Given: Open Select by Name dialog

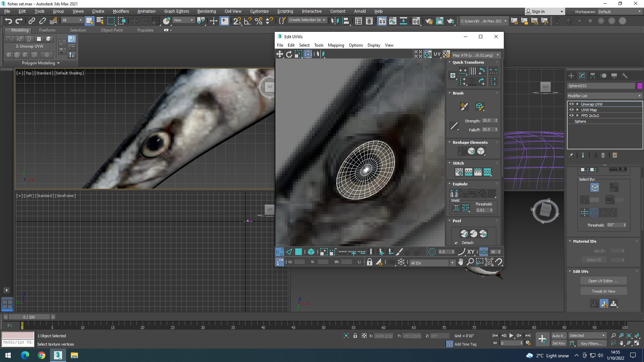Looking at the screenshot, I should click(100, 21).
